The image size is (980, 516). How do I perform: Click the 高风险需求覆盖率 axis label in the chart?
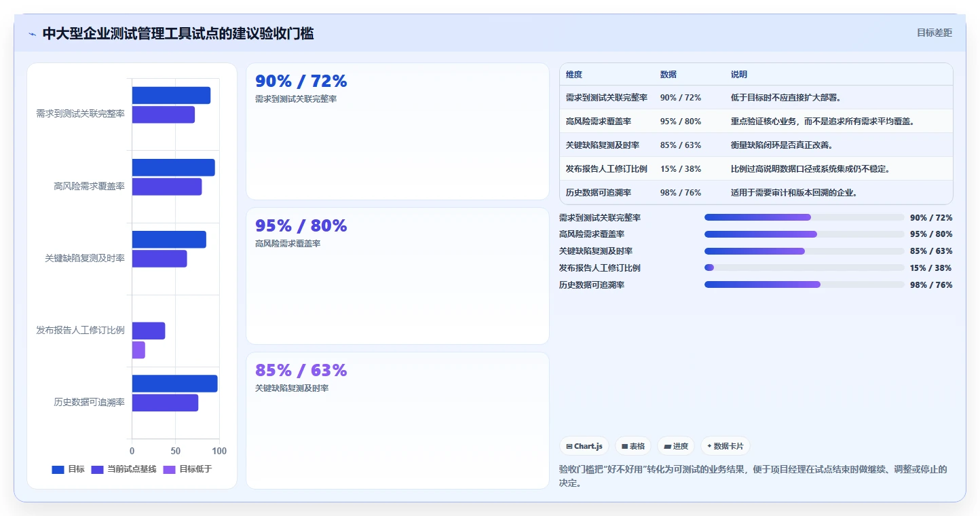click(90, 186)
